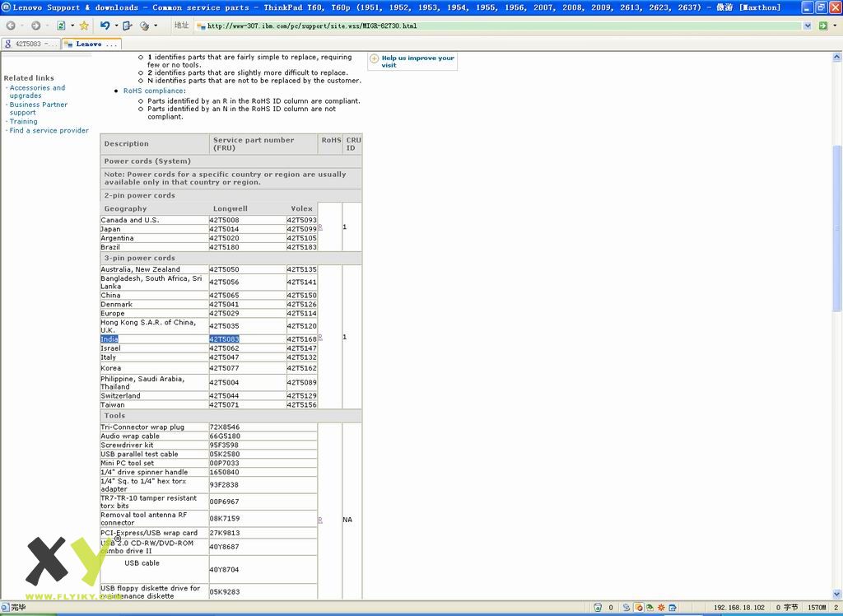Click the vertical scrollbar thumb
The height and width of the screenshot is (616, 843).
[836, 229]
